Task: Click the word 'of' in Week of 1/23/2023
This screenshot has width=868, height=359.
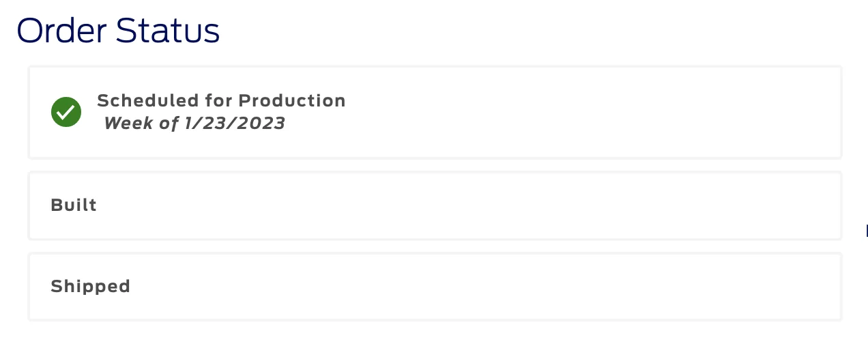Action: pos(168,124)
